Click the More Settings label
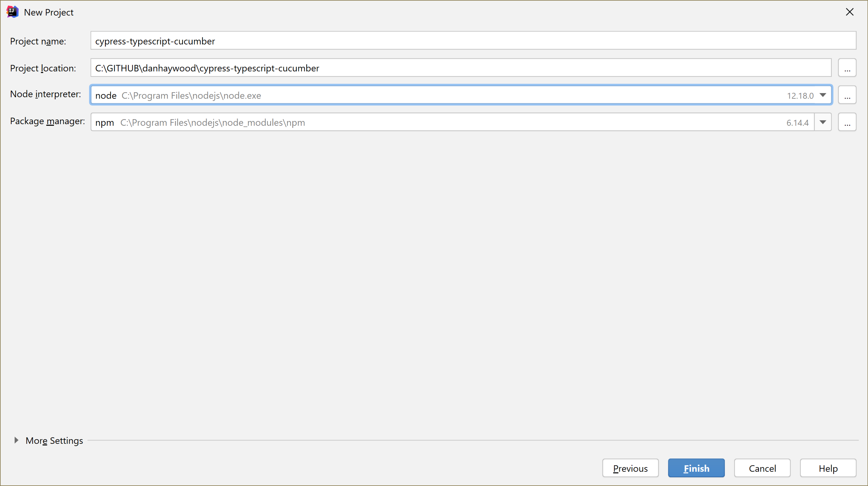Screen dimensions: 868x486 54,440
